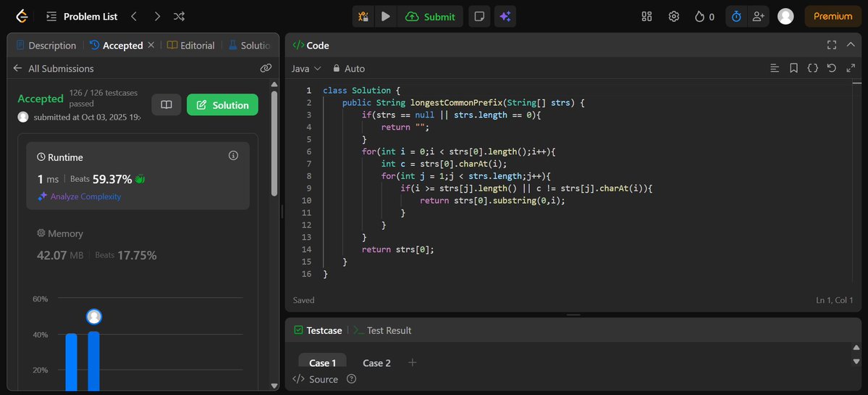Click the left panel scrollbar down arrow
This screenshot has height=395, width=868.
[274, 386]
